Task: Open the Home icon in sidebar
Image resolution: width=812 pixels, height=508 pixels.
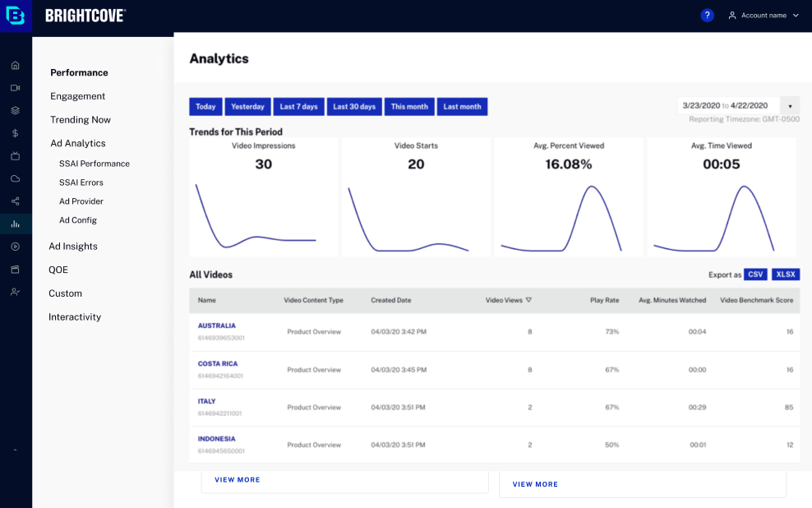Action: click(15, 65)
